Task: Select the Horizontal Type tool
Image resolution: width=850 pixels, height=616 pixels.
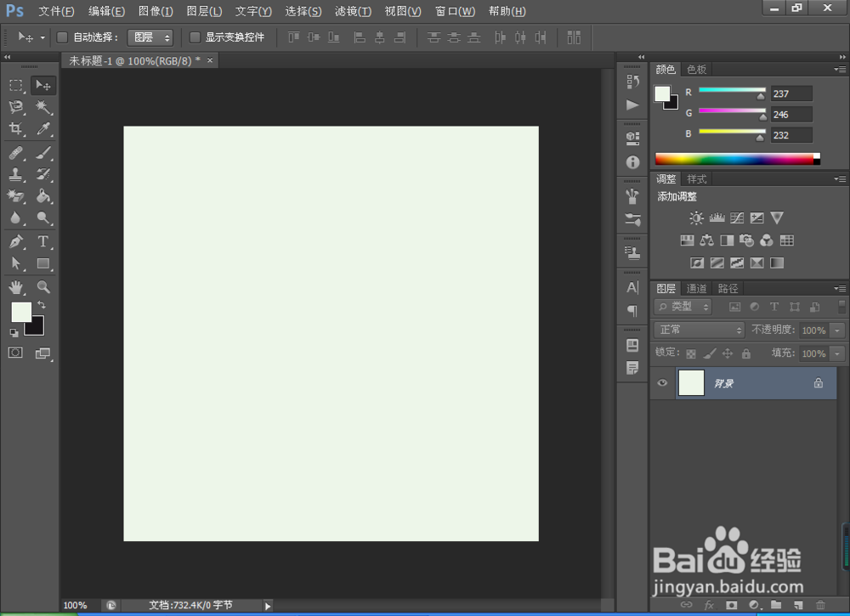Action: tap(42, 241)
